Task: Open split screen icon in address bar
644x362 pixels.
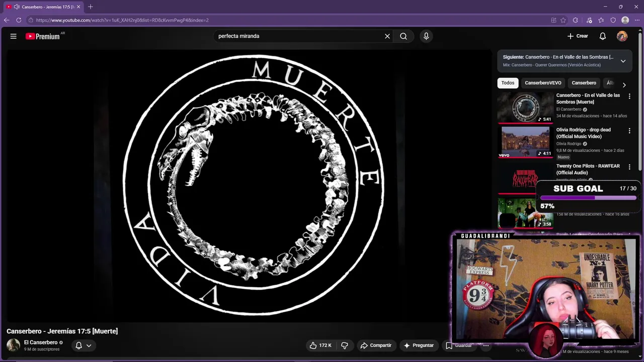Action: coord(553,20)
